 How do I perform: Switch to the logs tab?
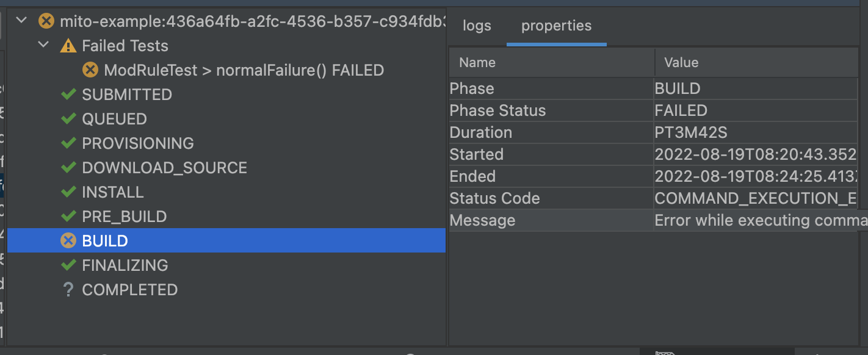pyautogui.click(x=477, y=26)
